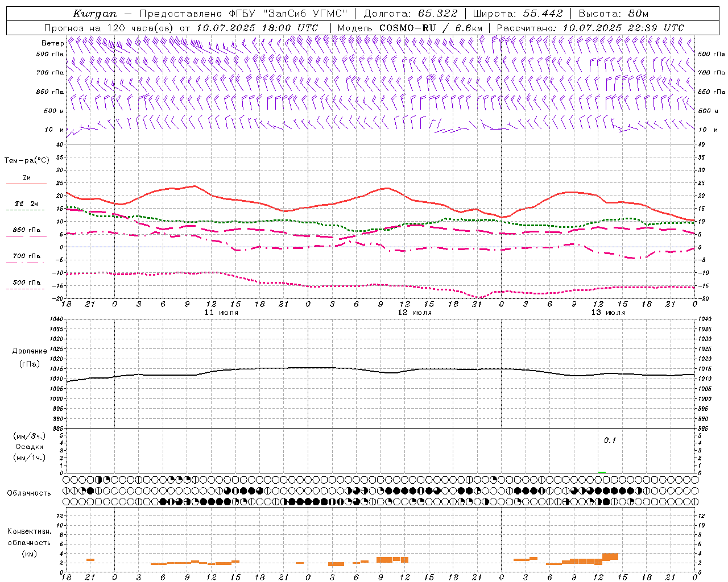Click the 12 июля date label
This screenshot has width=728, height=582.
coord(415,313)
